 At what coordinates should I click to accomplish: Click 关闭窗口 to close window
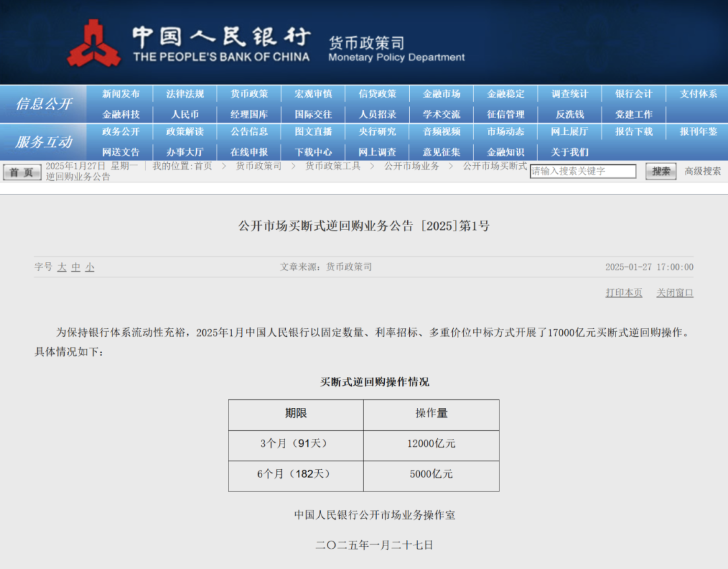pyautogui.click(x=675, y=293)
